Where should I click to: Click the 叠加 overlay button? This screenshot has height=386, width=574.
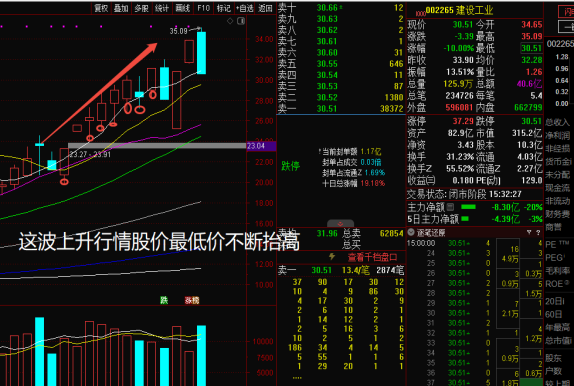[121, 8]
